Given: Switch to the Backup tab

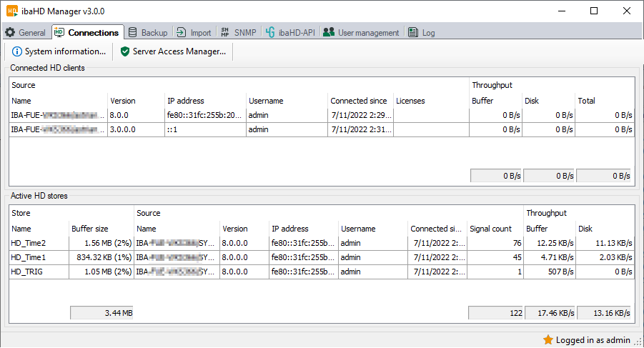Looking at the screenshot, I should click(147, 33).
